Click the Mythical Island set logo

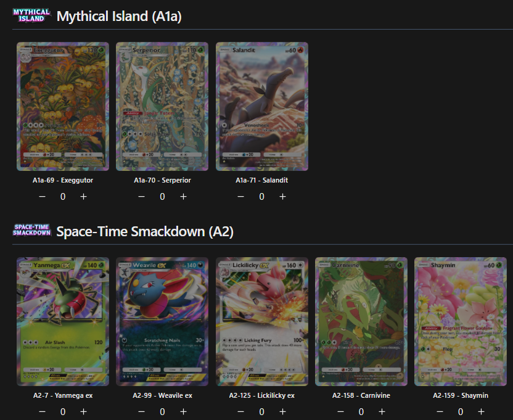pyautogui.click(x=31, y=15)
